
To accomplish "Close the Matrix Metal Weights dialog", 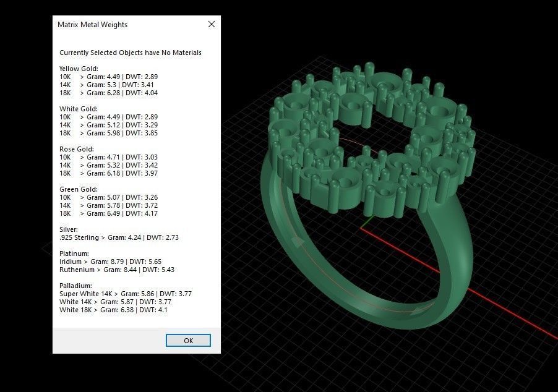I will [212, 24].
